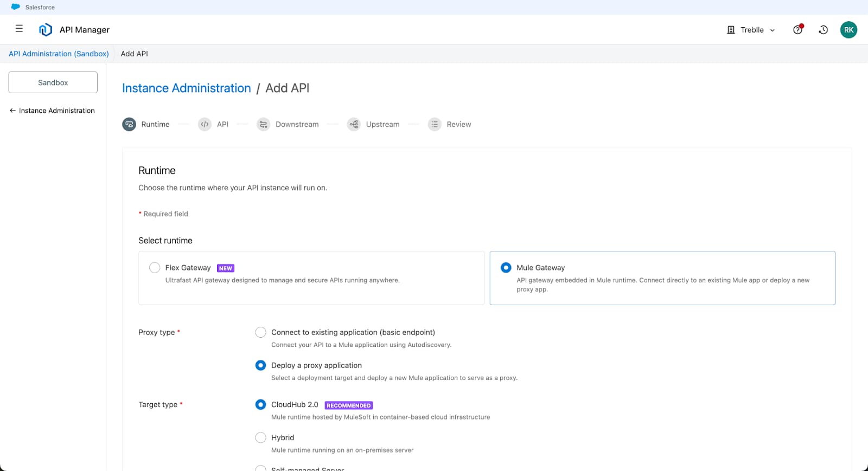Select CloudHub 2.0 target type radio
The image size is (868, 471).
click(x=260, y=404)
